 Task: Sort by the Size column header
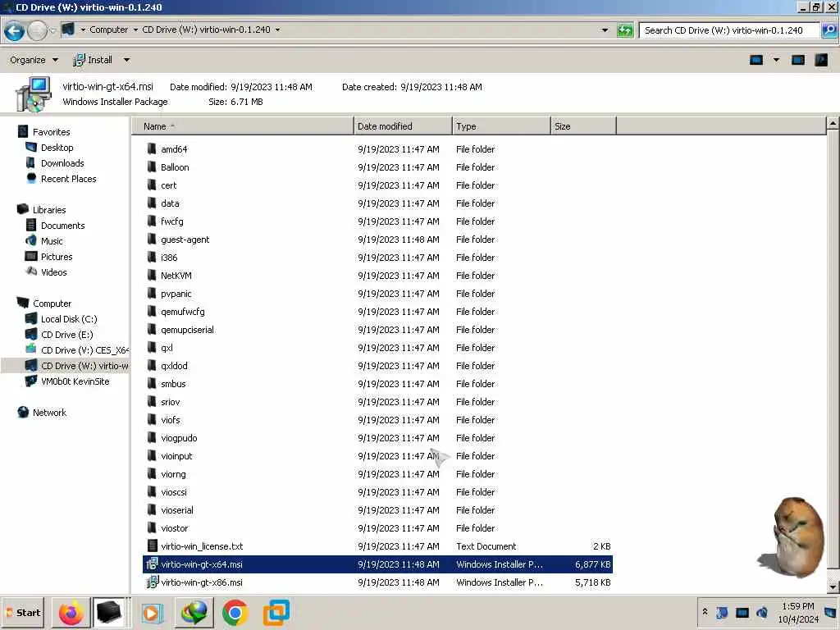pos(583,126)
